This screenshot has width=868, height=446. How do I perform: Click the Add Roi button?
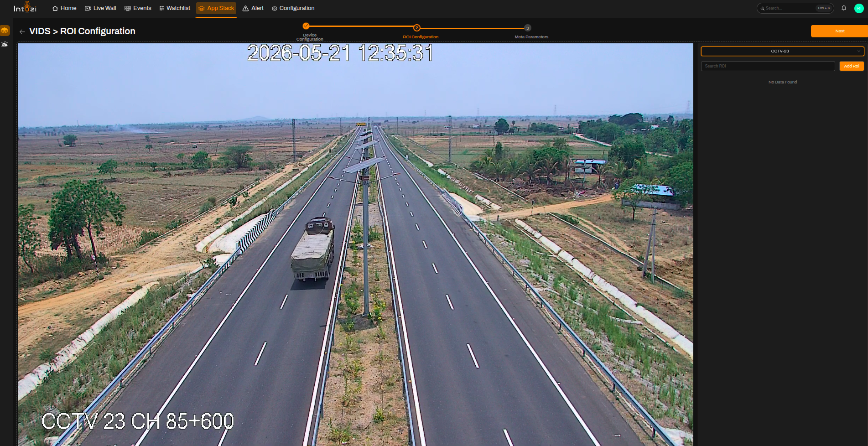pyautogui.click(x=852, y=66)
